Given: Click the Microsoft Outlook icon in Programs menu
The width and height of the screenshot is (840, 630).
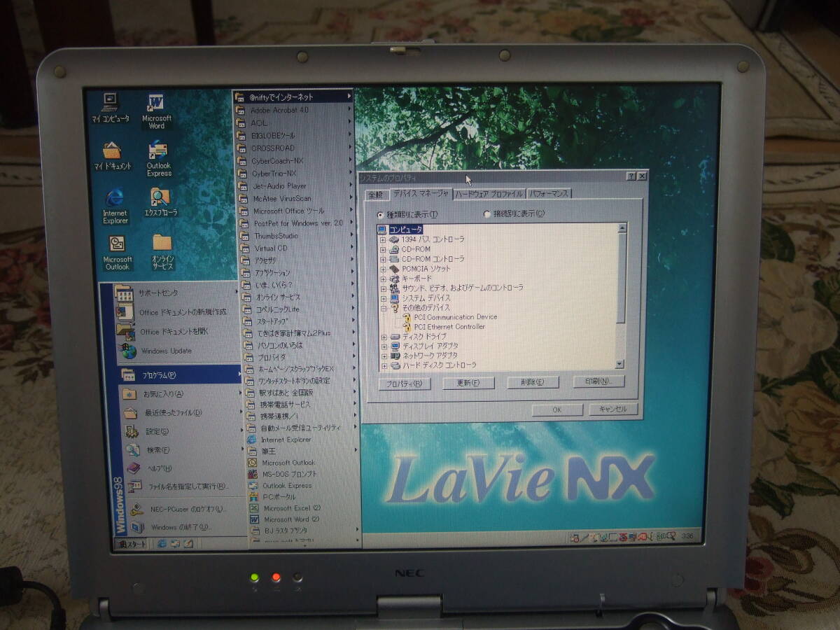Looking at the screenshot, I should [x=253, y=463].
